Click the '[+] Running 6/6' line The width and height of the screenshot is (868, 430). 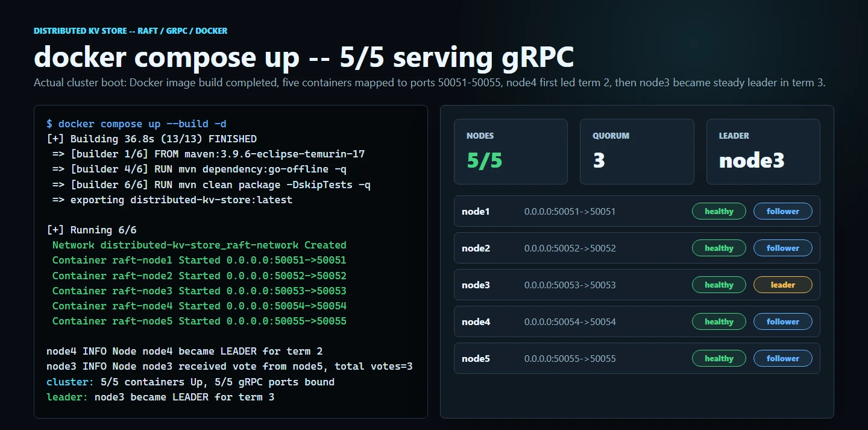[x=92, y=230]
